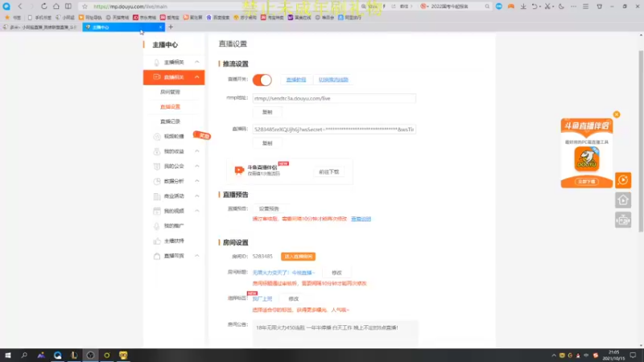Click the browser back arrow

[x=19, y=6]
